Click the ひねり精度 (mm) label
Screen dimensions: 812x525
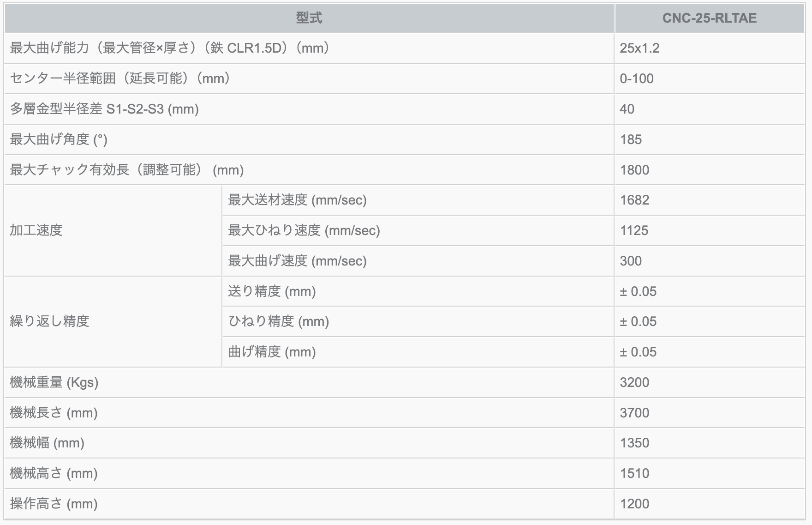click(278, 321)
